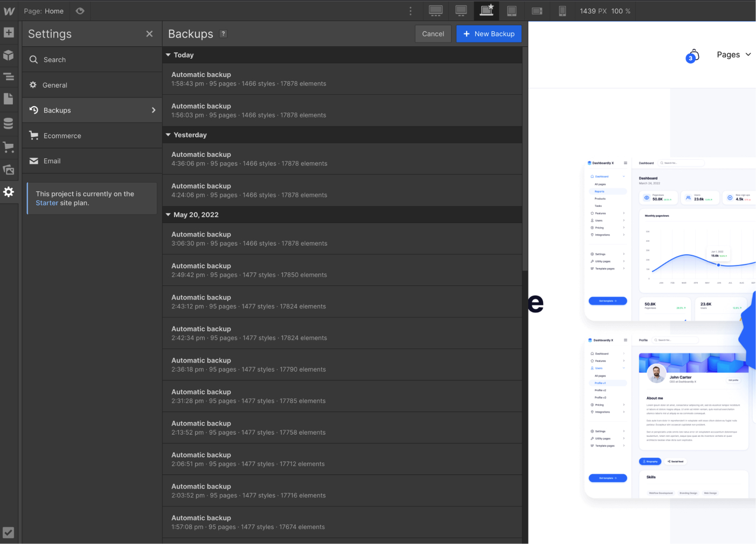Open Ecommerce settings

click(92, 136)
